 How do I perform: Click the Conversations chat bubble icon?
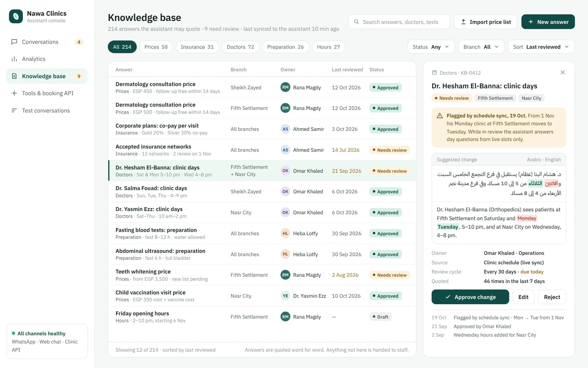[x=14, y=42]
